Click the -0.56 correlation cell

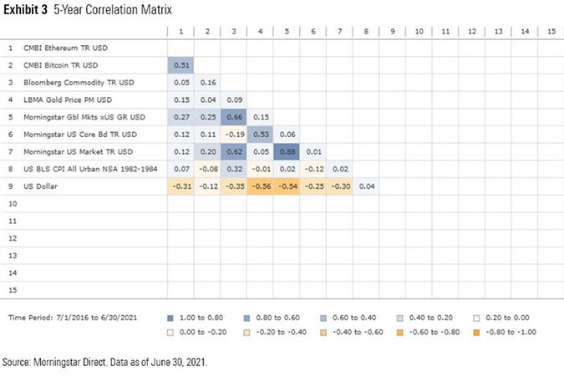[260, 186]
